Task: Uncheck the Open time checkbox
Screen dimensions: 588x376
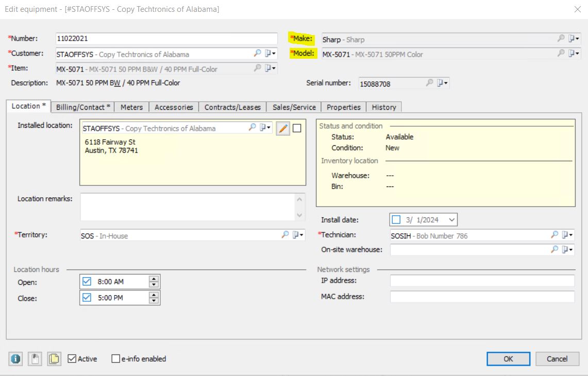Action: [87, 282]
